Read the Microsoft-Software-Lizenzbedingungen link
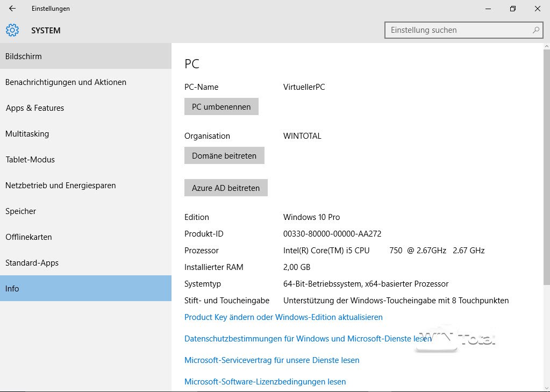The width and height of the screenshot is (550, 392). click(265, 382)
